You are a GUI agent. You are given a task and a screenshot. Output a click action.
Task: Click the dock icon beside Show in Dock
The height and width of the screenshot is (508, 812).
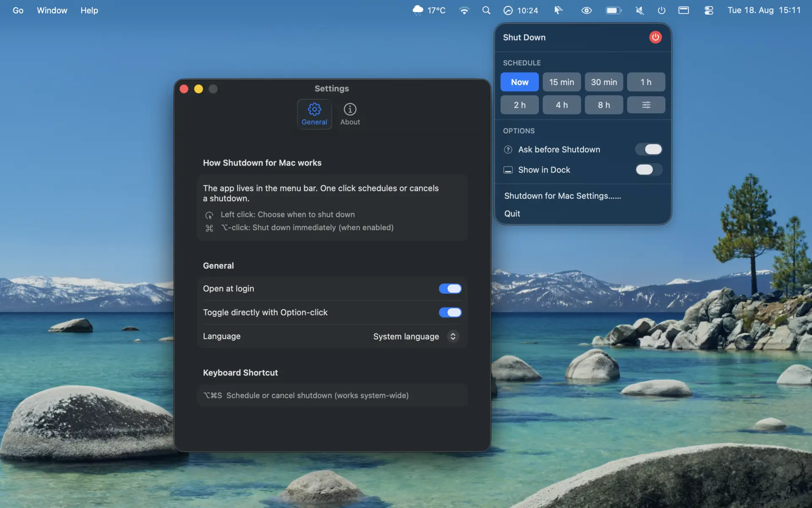508,170
